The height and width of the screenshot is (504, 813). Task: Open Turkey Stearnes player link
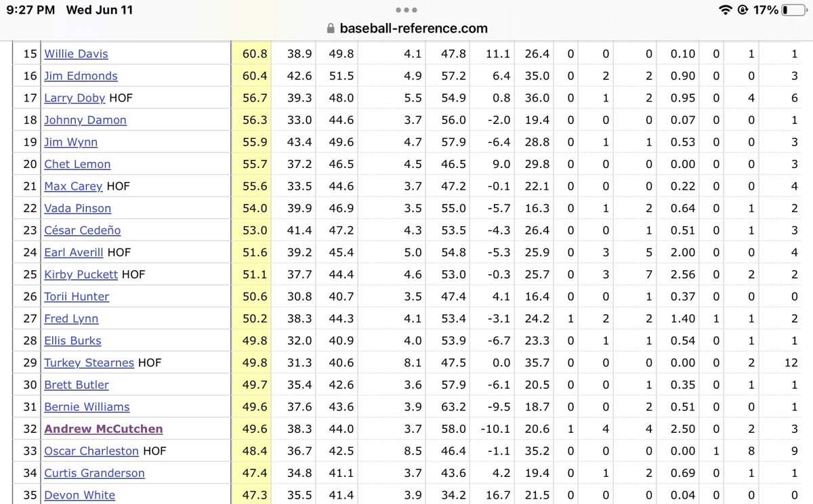[89, 362]
